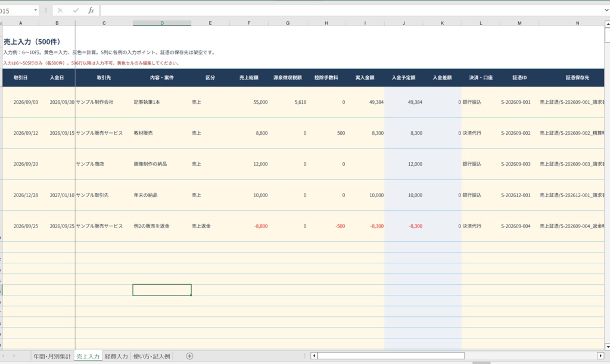Click the 取引日 header cell
The image size is (610, 364).
(21, 78)
